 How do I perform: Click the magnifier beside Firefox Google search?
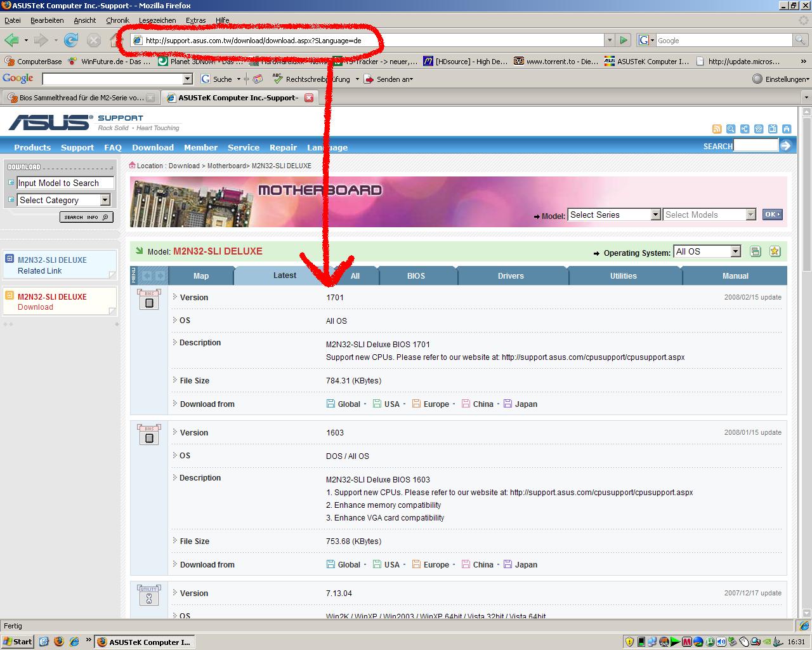click(x=801, y=40)
